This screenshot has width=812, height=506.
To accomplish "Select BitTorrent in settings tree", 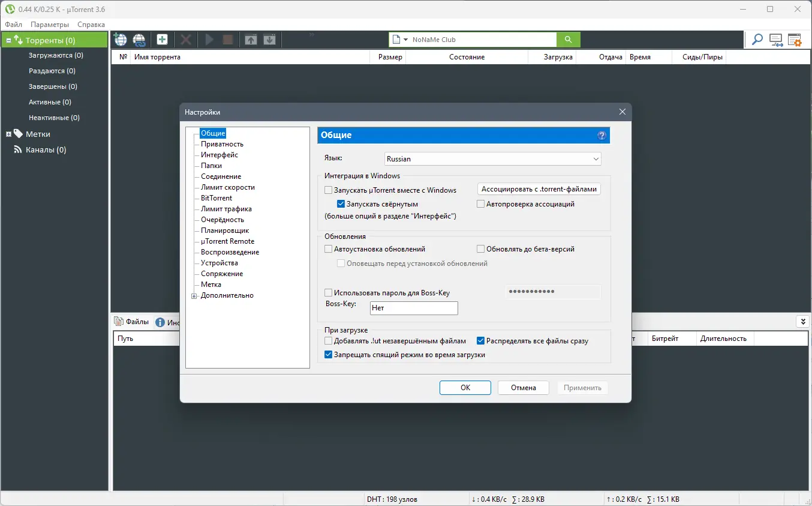I will click(216, 198).
